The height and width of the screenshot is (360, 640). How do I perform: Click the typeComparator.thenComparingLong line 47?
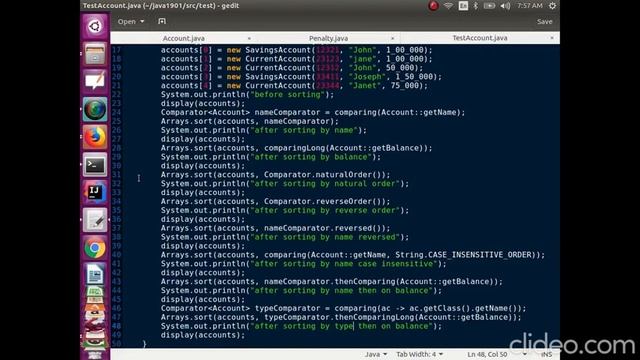[x=341, y=318]
